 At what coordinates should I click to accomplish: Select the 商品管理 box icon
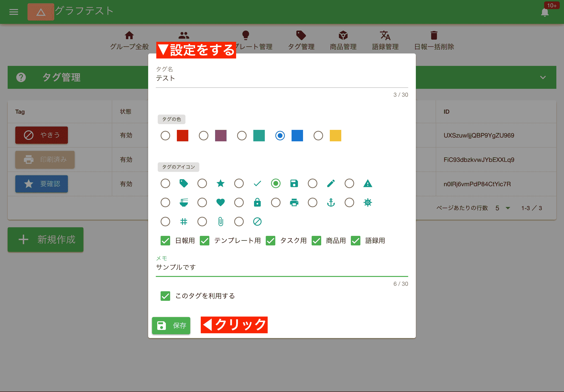click(343, 36)
